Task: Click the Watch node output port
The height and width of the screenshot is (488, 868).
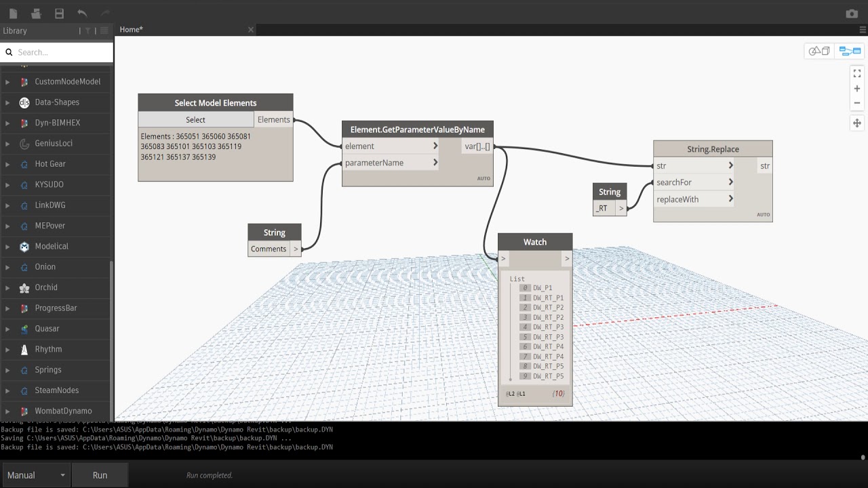Action: tap(567, 258)
